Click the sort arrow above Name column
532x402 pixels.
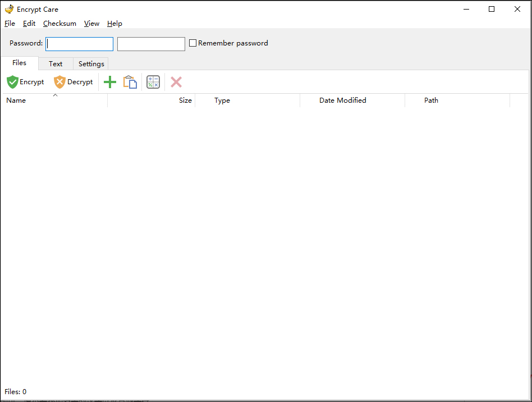click(56, 95)
